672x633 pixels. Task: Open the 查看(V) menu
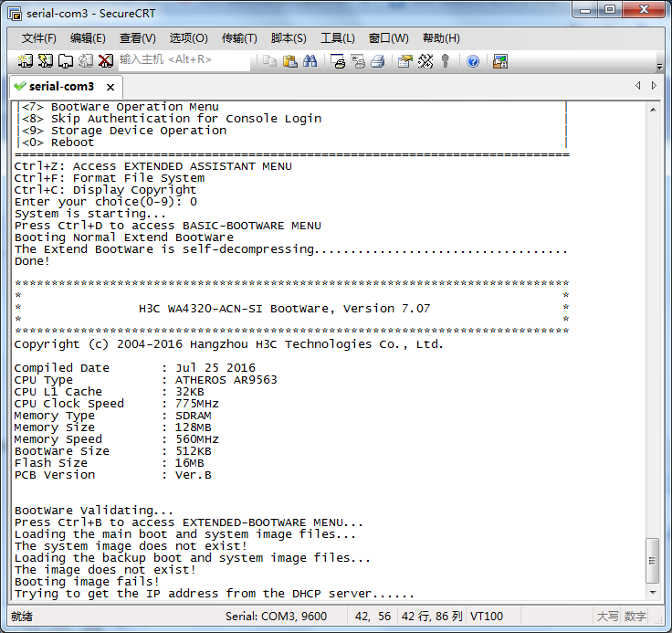[138, 38]
